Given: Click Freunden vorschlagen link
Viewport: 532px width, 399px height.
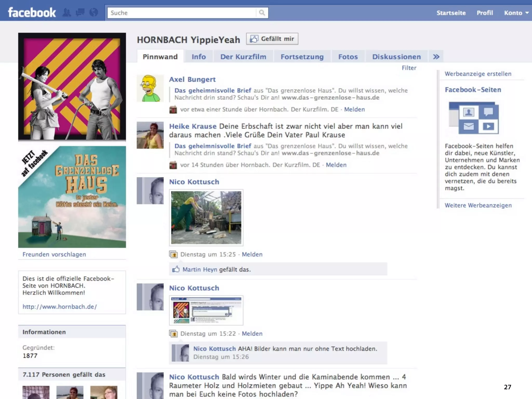Looking at the screenshot, I should pyautogui.click(x=54, y=254).
